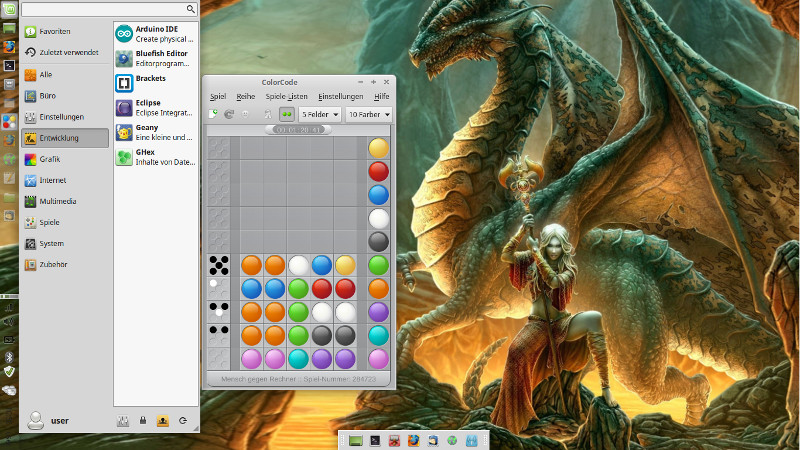
Task: Pick the yellow ball from the palette
Action: (x=379, y=148)
